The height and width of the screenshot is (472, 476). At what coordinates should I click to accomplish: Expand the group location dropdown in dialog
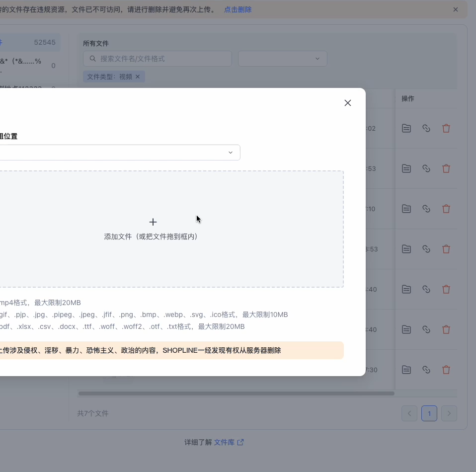[x=230, y=153]
